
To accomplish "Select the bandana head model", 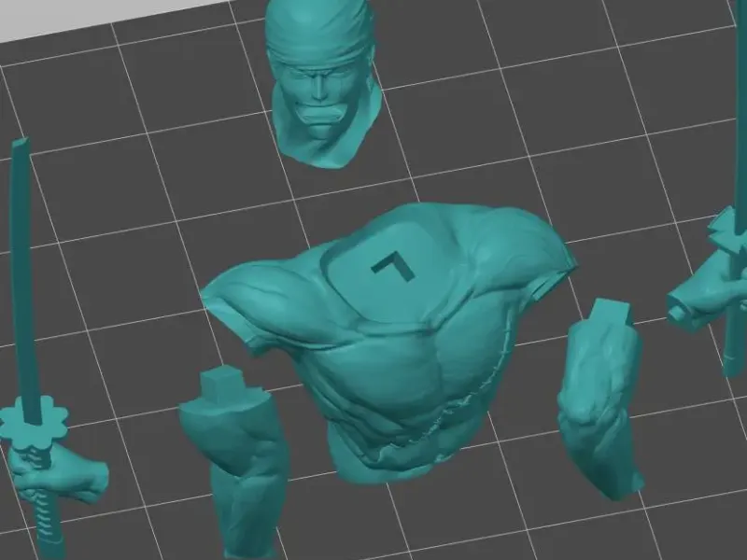I will 323,83.
